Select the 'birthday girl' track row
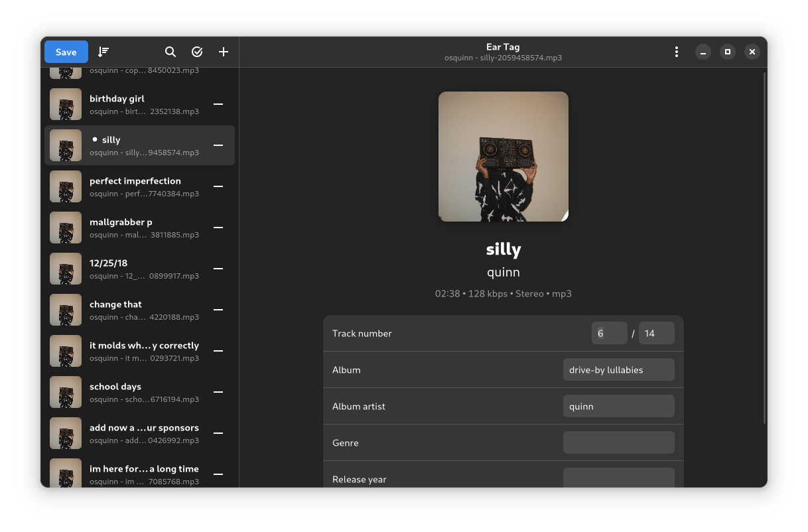 [x=139, y=104]
